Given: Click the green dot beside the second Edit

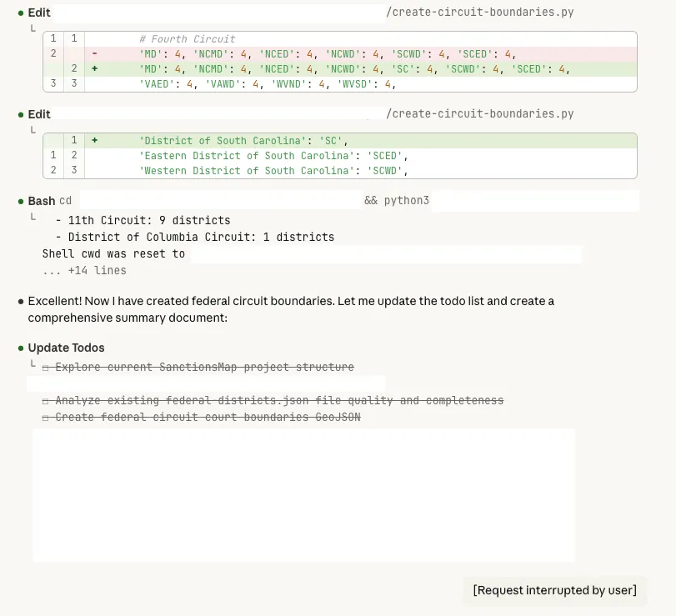Looking at the screenshot, I should [x=21, y=115].
